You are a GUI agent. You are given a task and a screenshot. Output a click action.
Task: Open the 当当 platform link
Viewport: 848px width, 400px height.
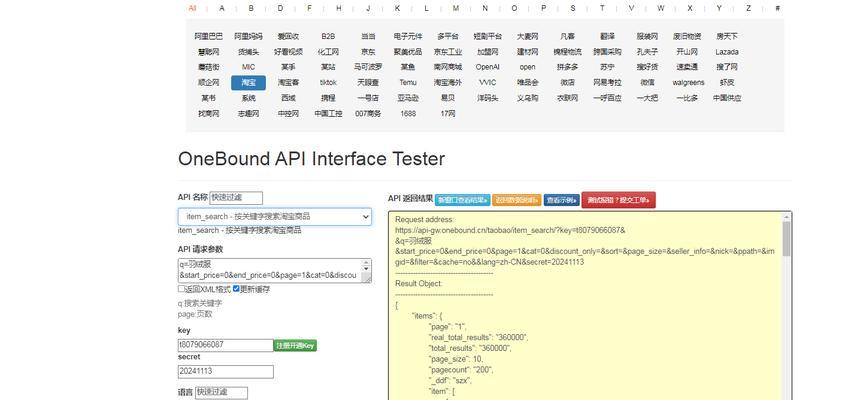coord(368,37)
